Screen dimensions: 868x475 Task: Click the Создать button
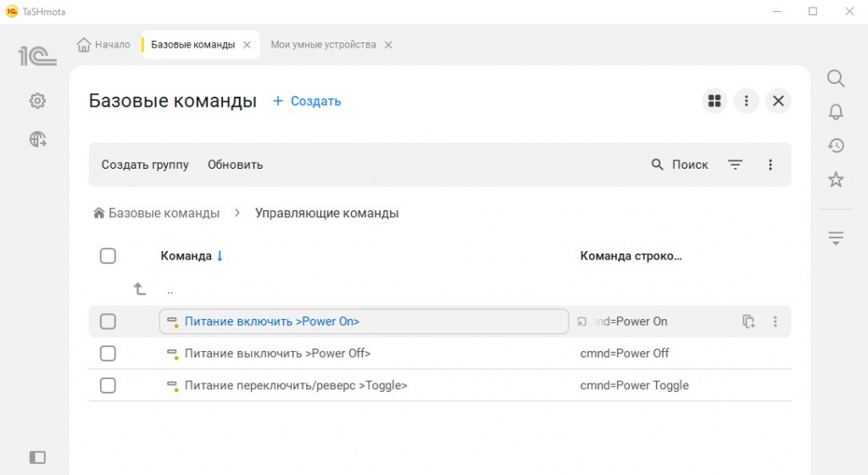click(x=307, y=101)
